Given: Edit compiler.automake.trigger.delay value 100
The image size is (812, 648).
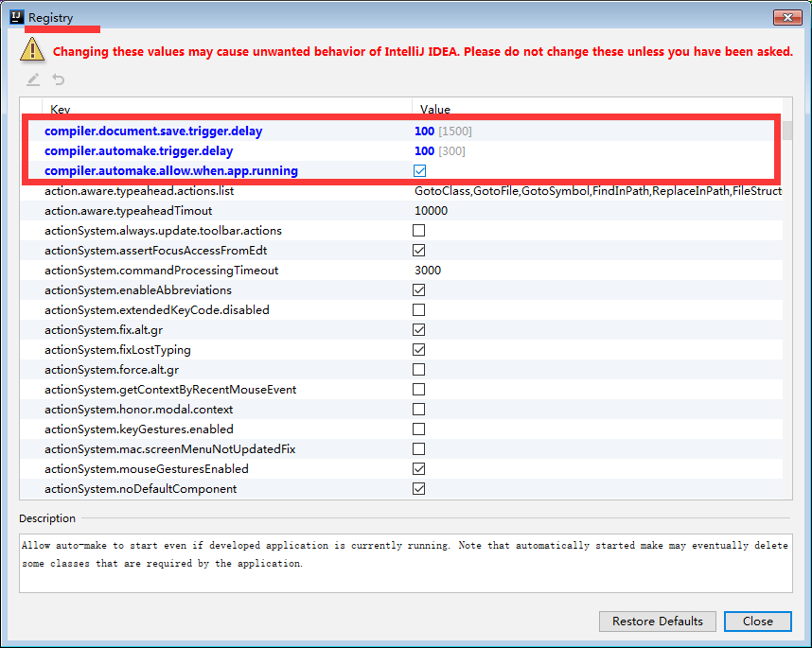Looking at the screenshot, I should pos(425,151).
